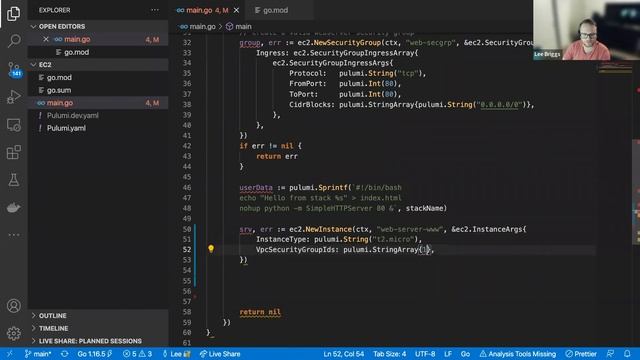Image resolution: width=640 pixels, height=360 pixels.
Task: Click Analysis Tools Missing warning
Action: [x=518, y=354]
